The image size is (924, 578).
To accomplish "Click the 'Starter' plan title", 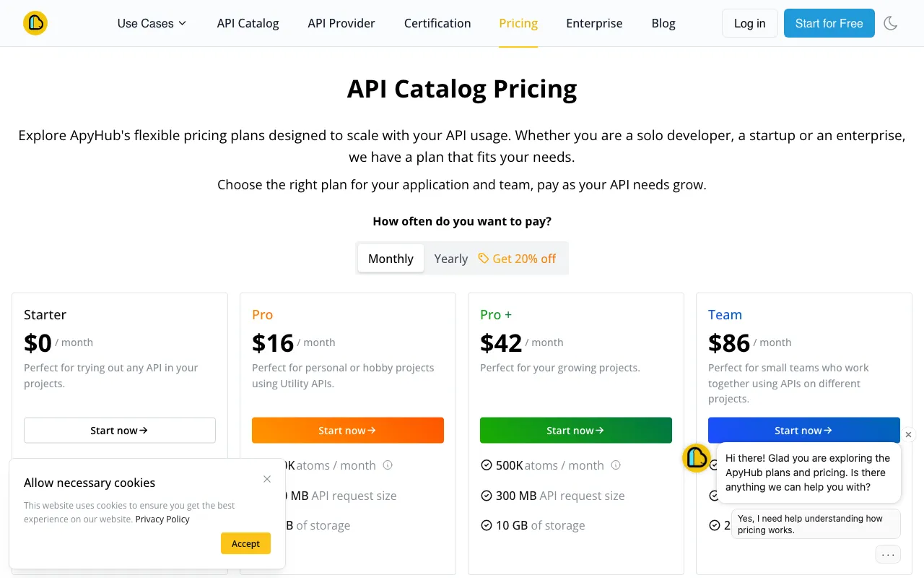I will pyautogui.click(x=45, y=314).
